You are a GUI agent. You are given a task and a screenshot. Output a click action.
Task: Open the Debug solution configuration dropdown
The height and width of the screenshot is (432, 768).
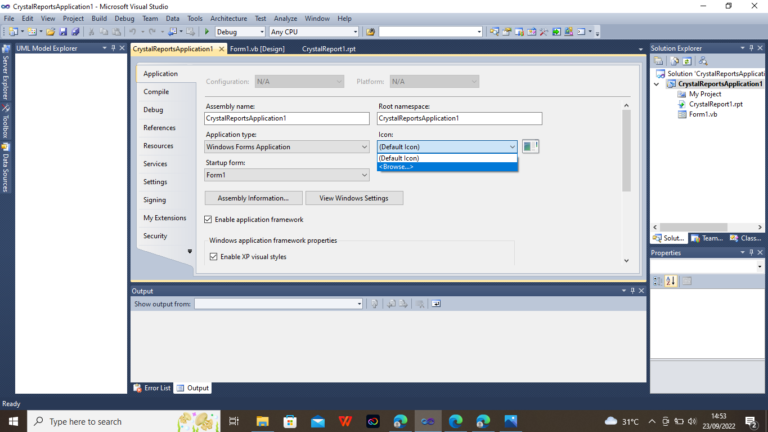(x=240, y=32)
